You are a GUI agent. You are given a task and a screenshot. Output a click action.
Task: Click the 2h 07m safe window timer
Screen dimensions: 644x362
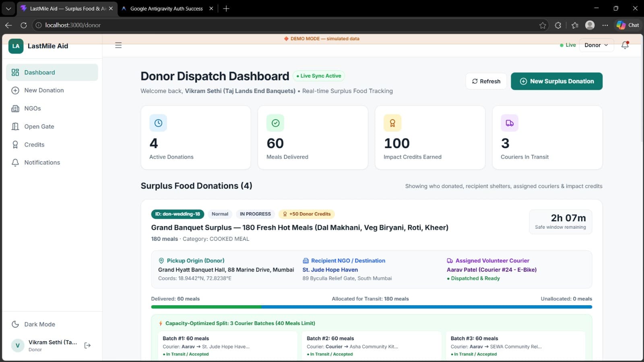tap(560, 221)
